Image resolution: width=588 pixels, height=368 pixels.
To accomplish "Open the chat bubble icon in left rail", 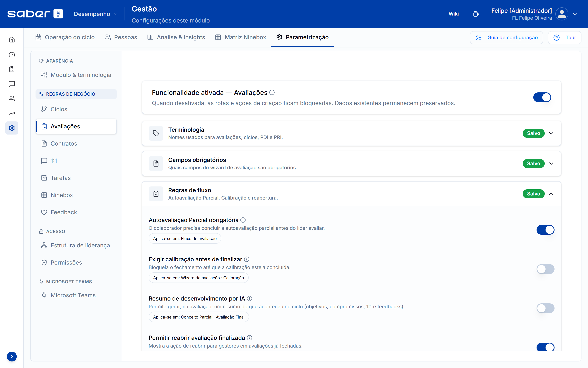I will pos(12,84).
